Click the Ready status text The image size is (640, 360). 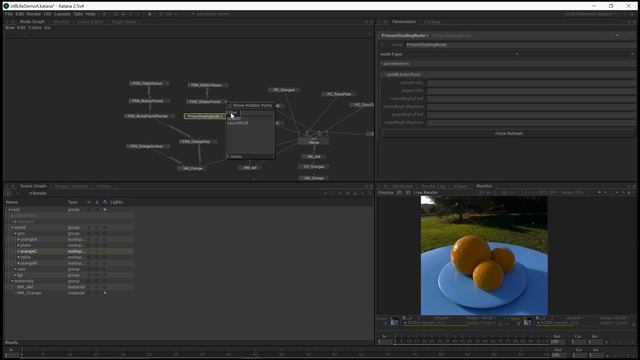coord(11,342)
